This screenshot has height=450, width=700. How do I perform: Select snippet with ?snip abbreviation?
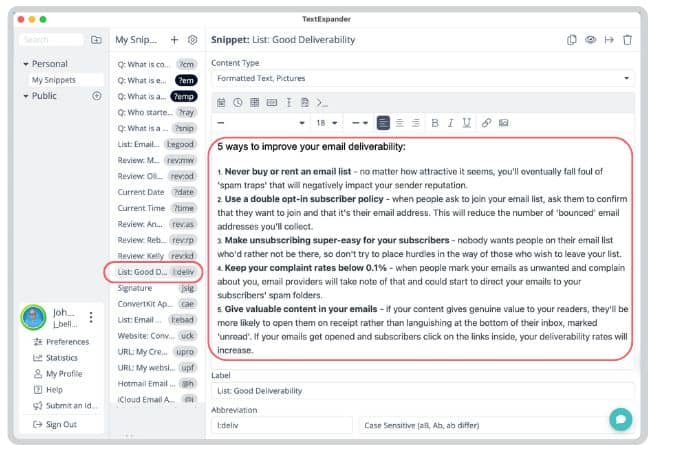click(x=156, y=129)
